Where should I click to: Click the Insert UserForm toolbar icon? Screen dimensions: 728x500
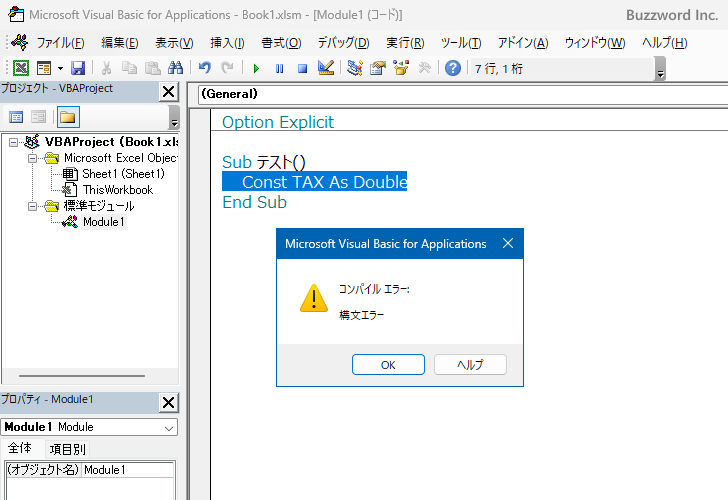tap(44, 68)
